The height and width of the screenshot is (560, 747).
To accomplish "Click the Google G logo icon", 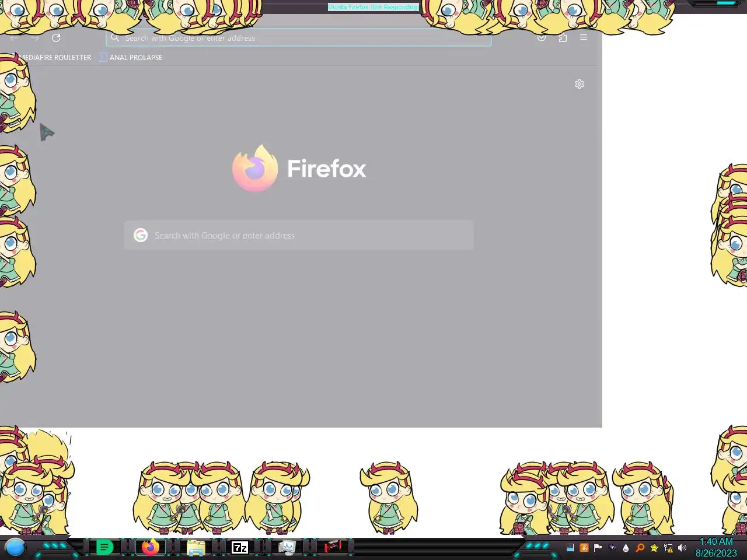I will pos(141,235).
